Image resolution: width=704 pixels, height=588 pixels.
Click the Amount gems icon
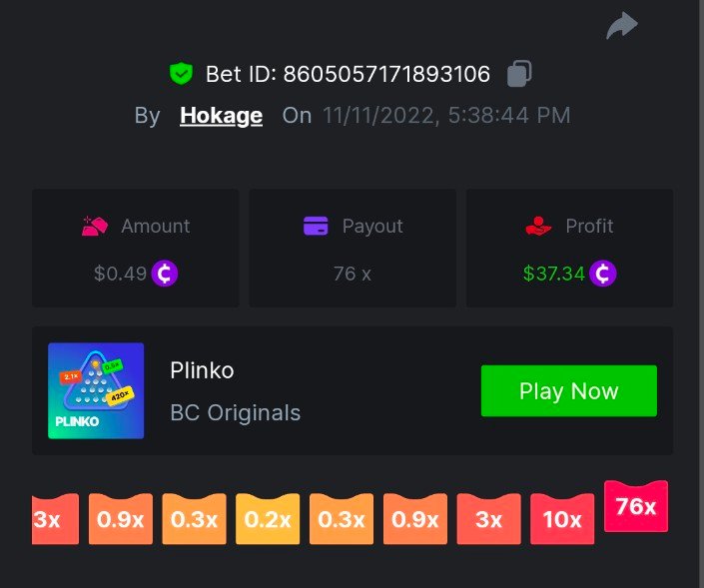95,226
